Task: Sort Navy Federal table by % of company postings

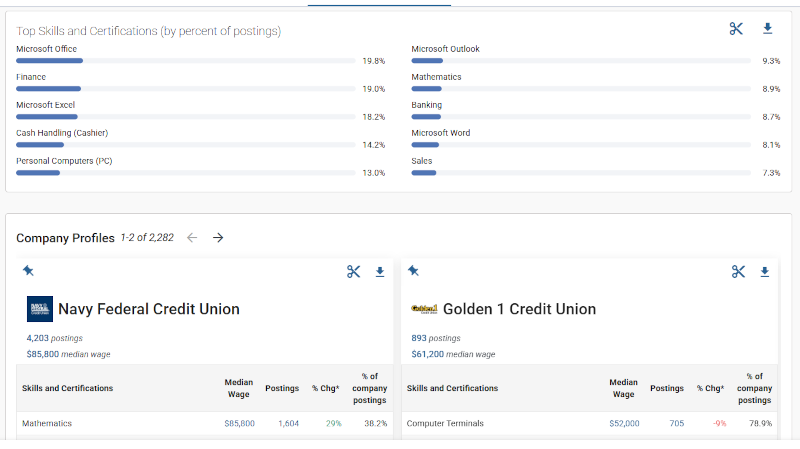Action: coord(369,388)
